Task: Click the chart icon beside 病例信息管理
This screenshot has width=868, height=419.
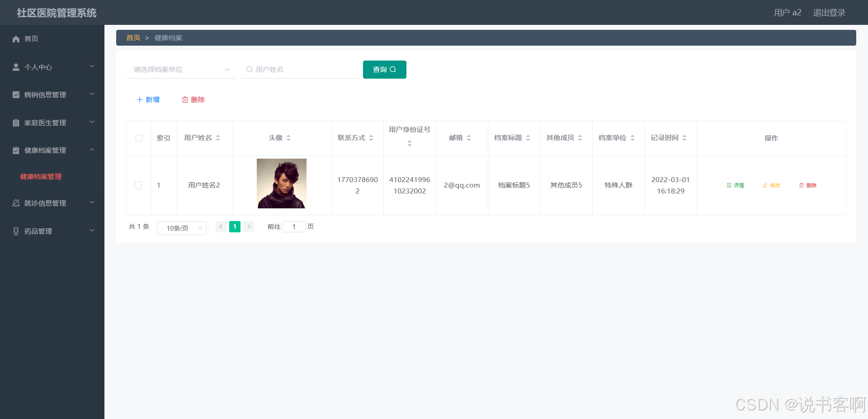Action: click(x=16, y=94)
